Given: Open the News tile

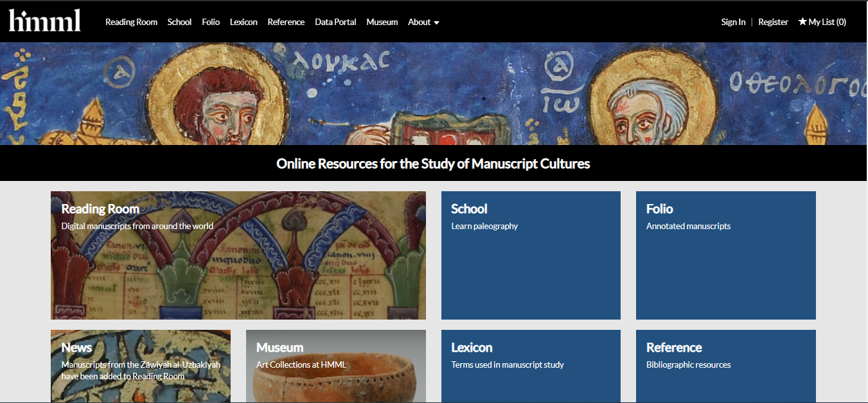Looking at the screenshot, I should pos(141,366).
